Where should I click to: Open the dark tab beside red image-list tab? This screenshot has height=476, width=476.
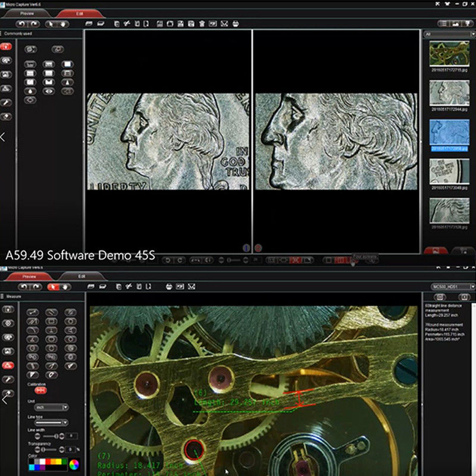tap(464, 250)
